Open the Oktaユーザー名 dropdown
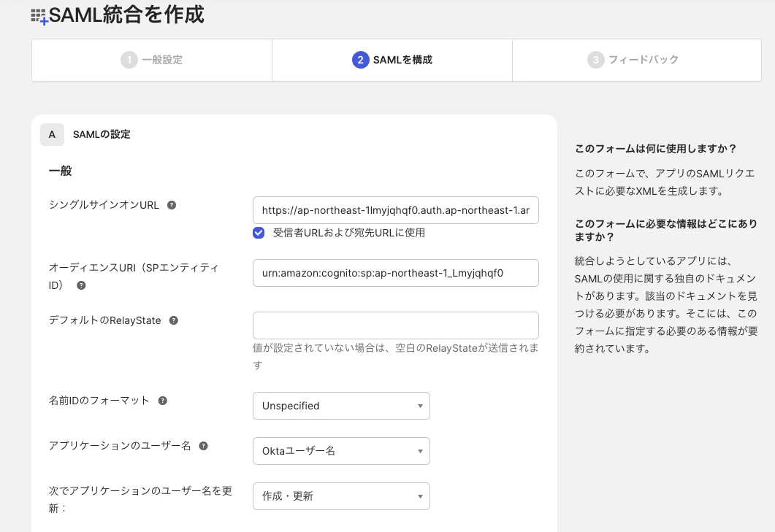The image size is (775, 532). click(341, 451)
